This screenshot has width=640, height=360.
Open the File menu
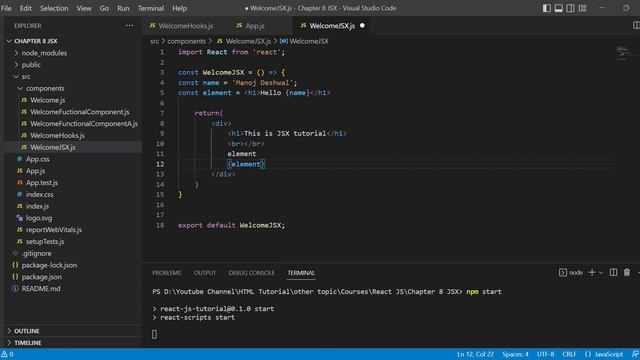(6, 8)
